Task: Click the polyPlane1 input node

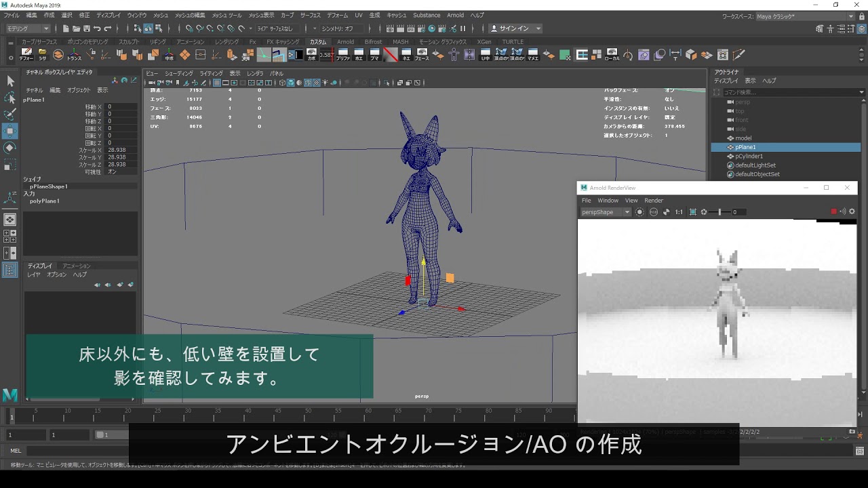Action: click(x=45, y=201)
